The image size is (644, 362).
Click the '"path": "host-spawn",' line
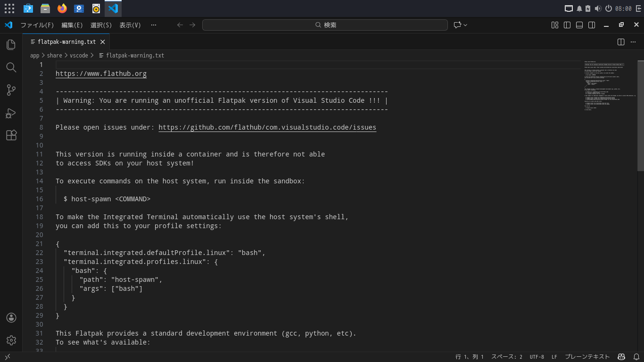coord(121,280)
